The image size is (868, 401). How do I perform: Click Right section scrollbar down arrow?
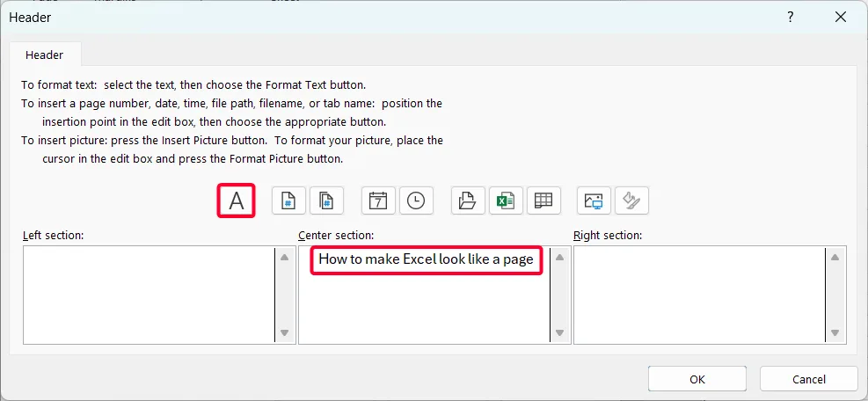(835, 333)
